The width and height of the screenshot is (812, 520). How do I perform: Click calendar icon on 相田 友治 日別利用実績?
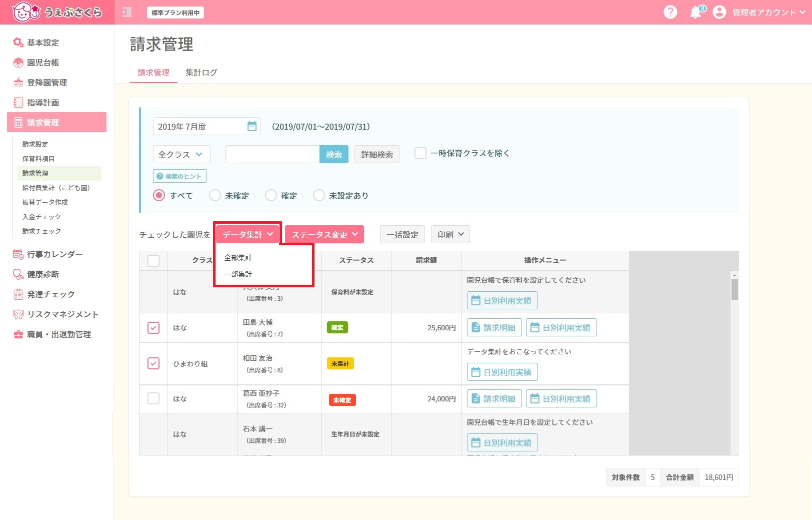click(476, 372)
